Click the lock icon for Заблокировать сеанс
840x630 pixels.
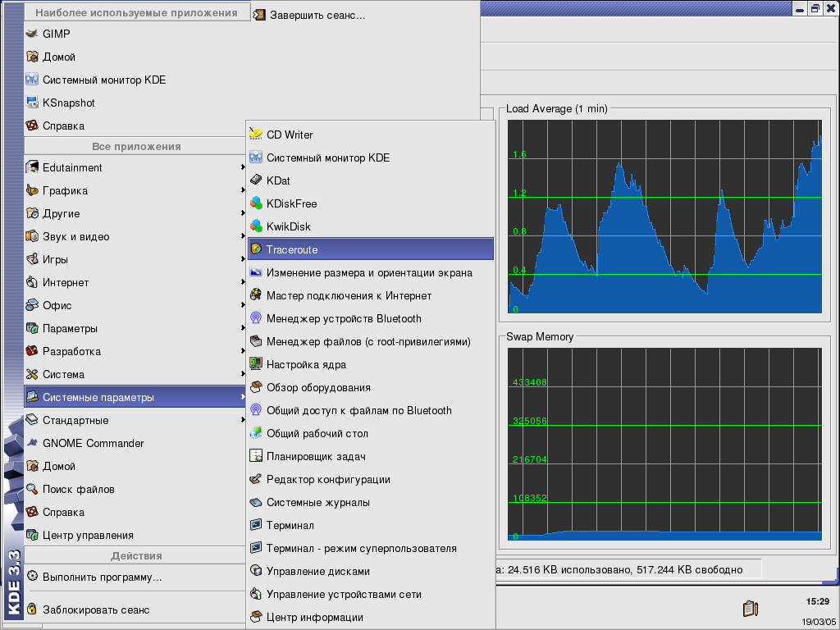pyautogui.click(x=32, y=609)
